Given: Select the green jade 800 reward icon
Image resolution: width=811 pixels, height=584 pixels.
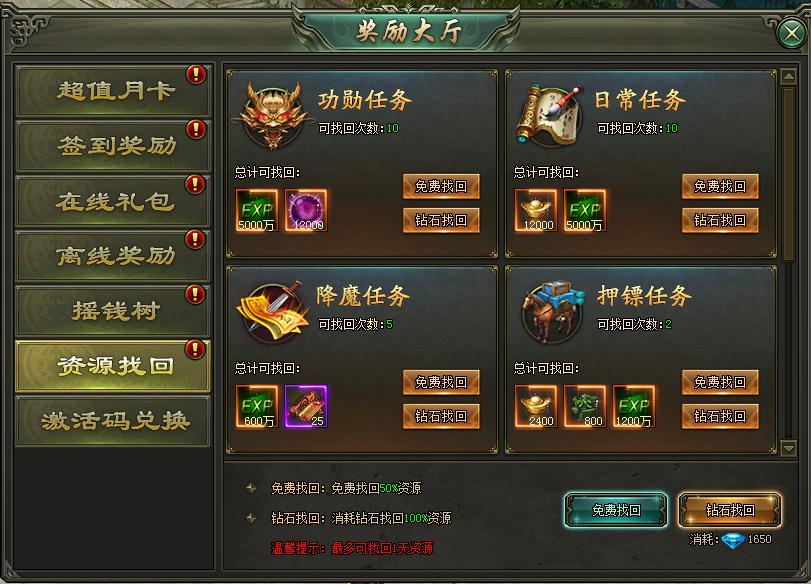Looking at the screenshot, I should click(585, 406).
